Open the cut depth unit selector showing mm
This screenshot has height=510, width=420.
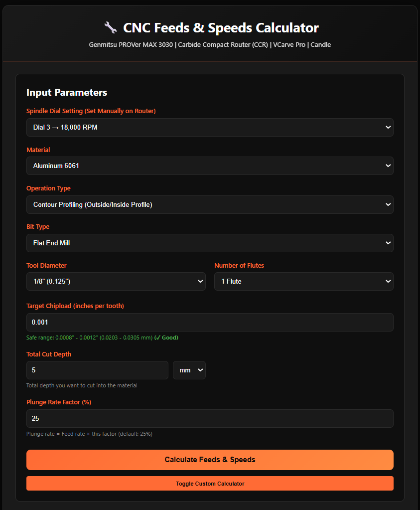[x=189, y=370]
